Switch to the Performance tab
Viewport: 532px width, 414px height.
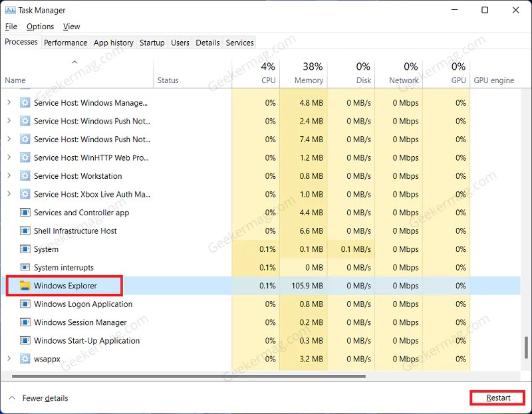[65, 43]
